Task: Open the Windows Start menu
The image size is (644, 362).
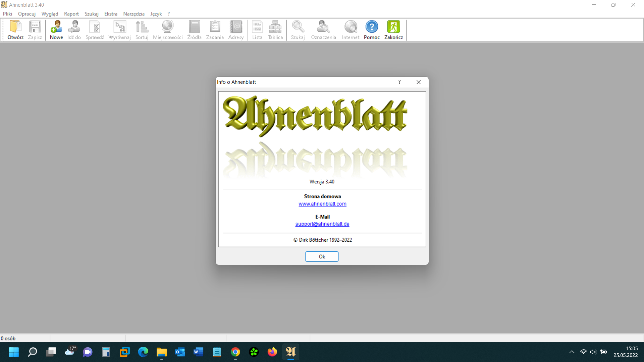Action: coord(14,352)
